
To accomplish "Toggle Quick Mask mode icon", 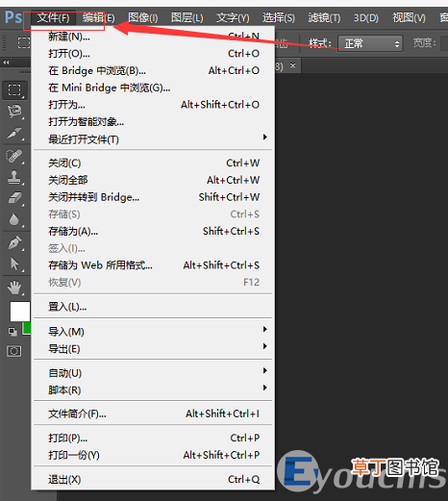I will [14, 351].
